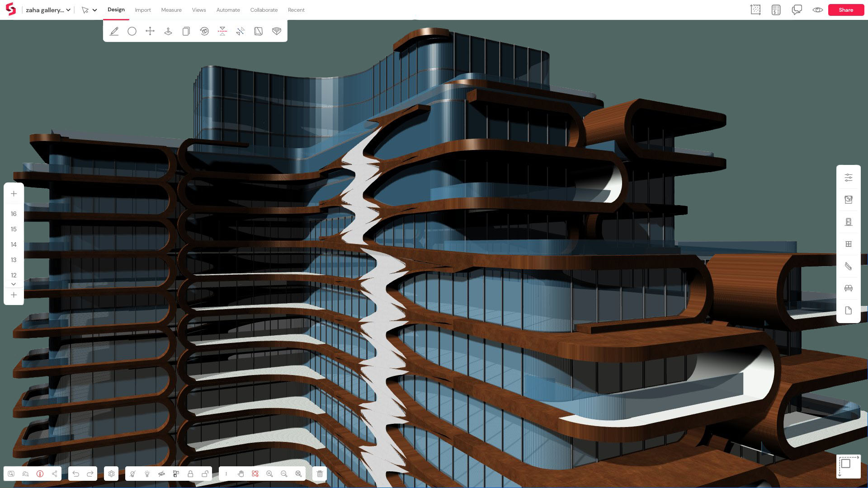Open the Automate tab
Image resolution: width=868 pixels, height=488 pixels.
coord(228,10)
